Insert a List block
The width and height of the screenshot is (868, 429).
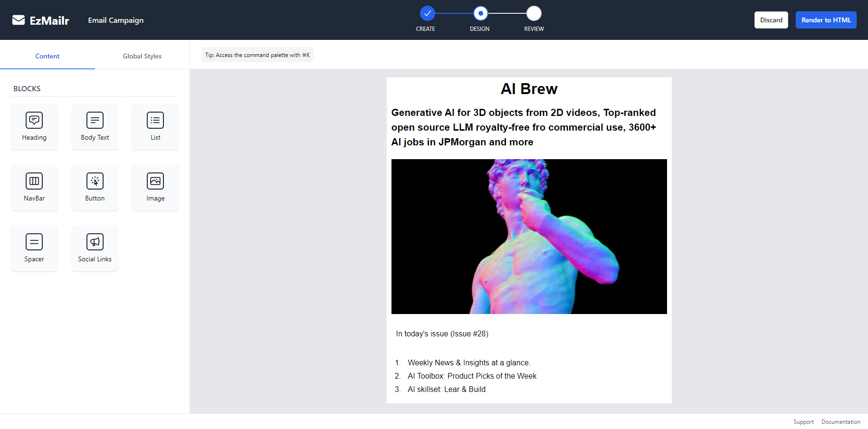pos(155,127)
